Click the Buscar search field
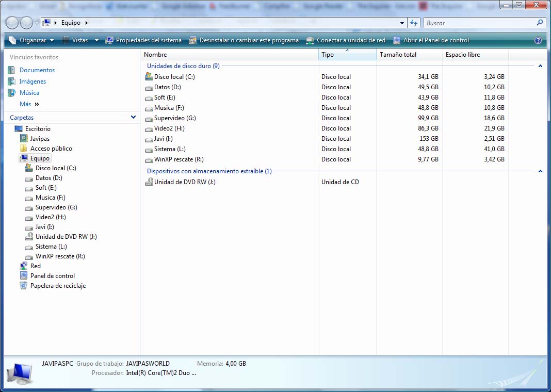551x392 pixels. tap(480, 23)
